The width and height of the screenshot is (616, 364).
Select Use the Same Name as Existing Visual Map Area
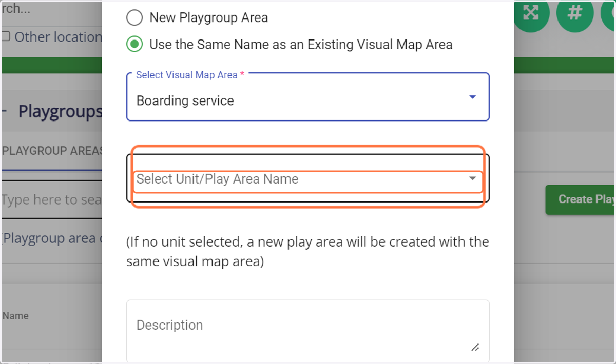[x=134, y=45]
